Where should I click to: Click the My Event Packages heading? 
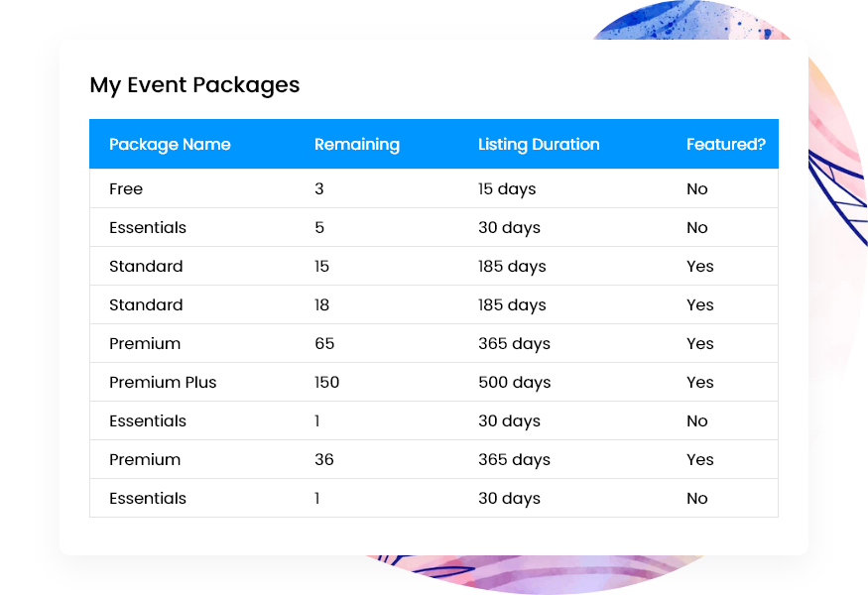point(193,85)
